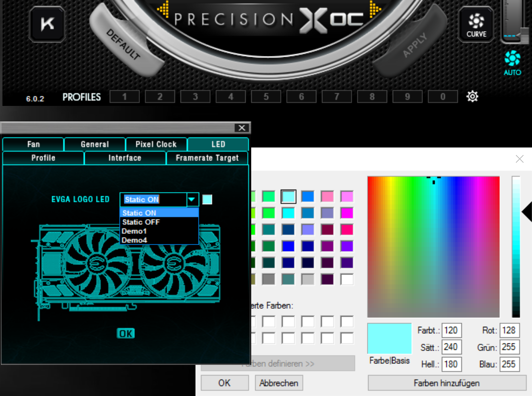Open the CURVE fan editor
This screenshot has width=532, height=396.
475,24
